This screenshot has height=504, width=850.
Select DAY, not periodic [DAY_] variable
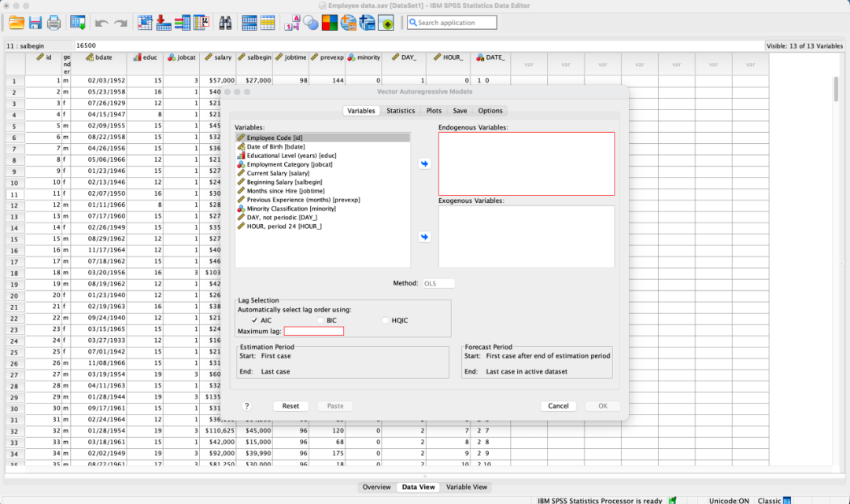click(x=323, y=217)
